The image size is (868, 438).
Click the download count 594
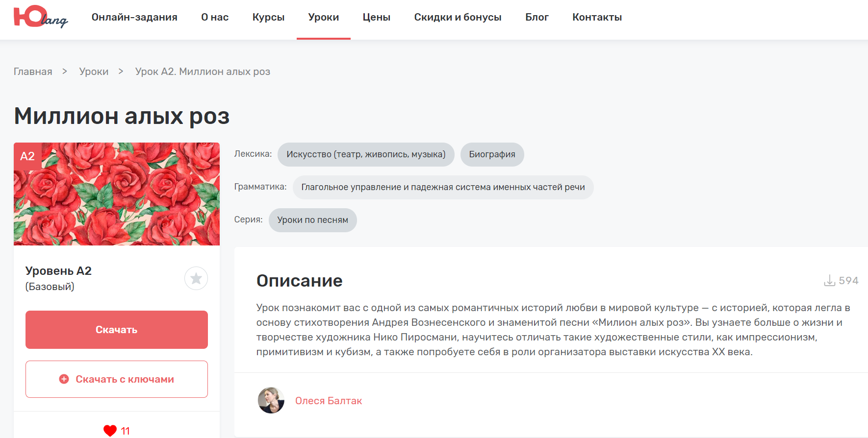point(848,281)
